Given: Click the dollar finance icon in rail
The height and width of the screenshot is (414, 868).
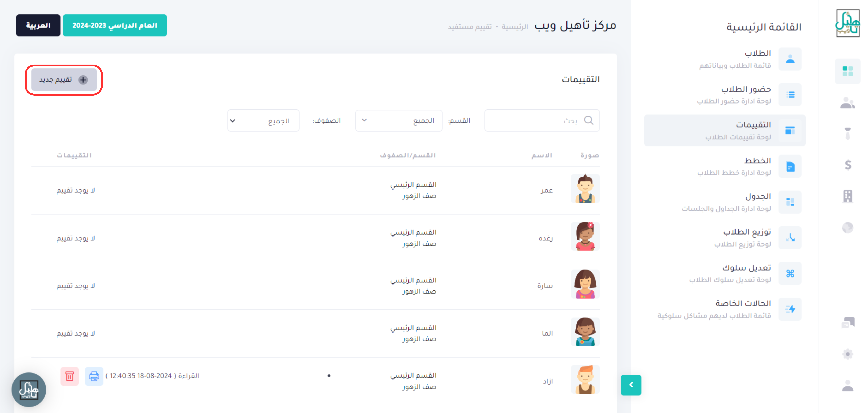Looking at the screenshot, I should coord(848,165).
